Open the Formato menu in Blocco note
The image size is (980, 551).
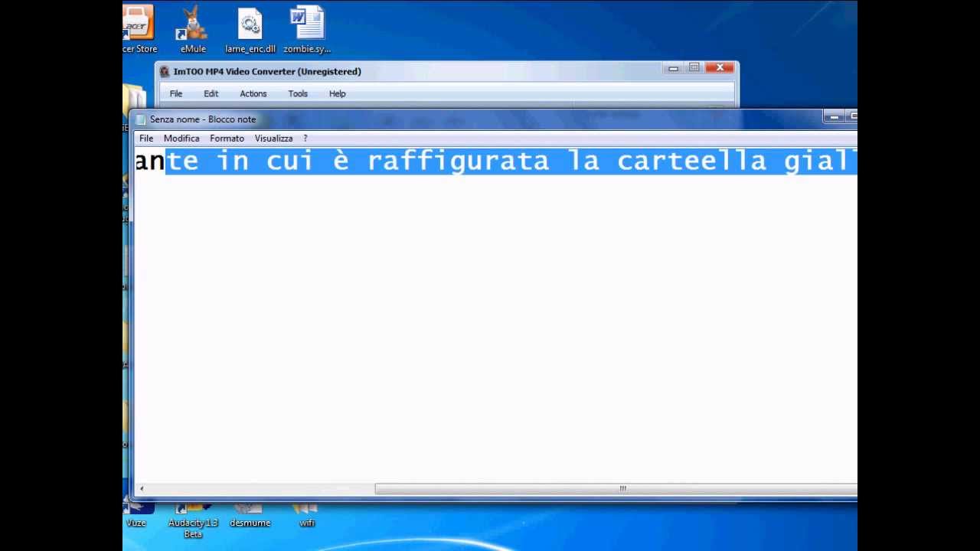227,139
